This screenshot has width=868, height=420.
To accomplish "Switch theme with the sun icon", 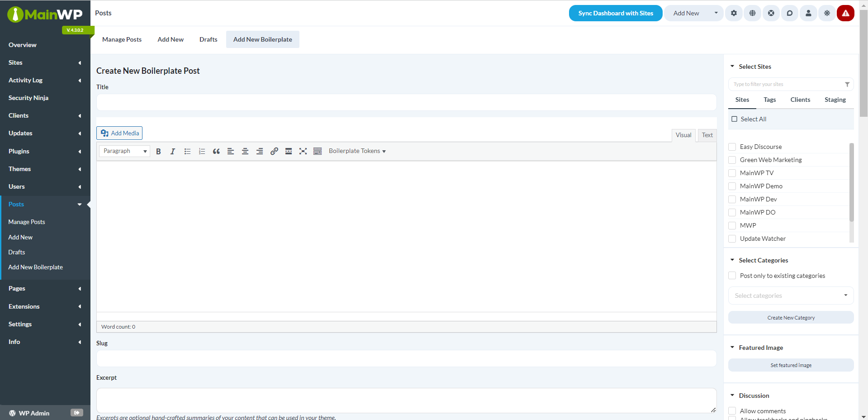I will pyautogui.click(x=827, y=13).
